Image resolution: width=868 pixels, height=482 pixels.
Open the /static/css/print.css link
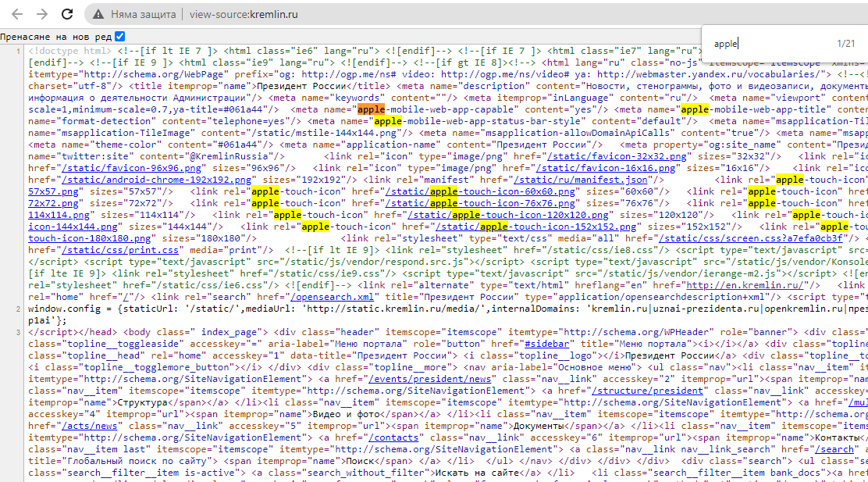(x=120, y=251)
